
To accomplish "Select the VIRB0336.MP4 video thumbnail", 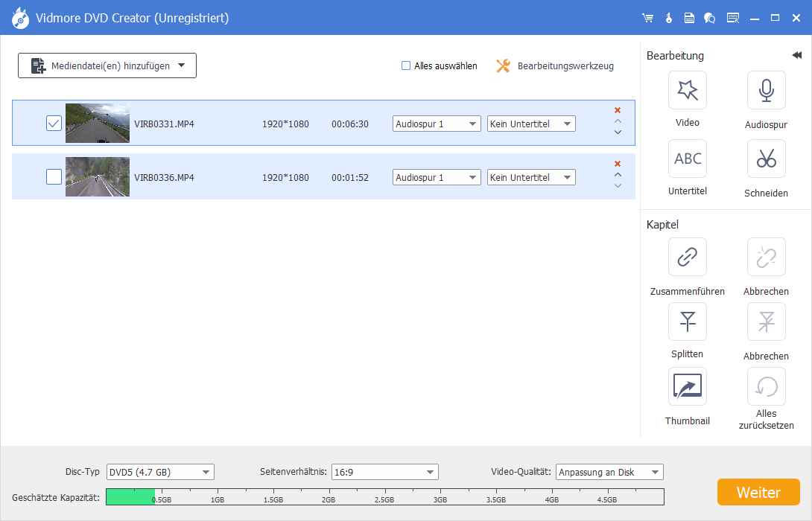I will pos(98,177).
